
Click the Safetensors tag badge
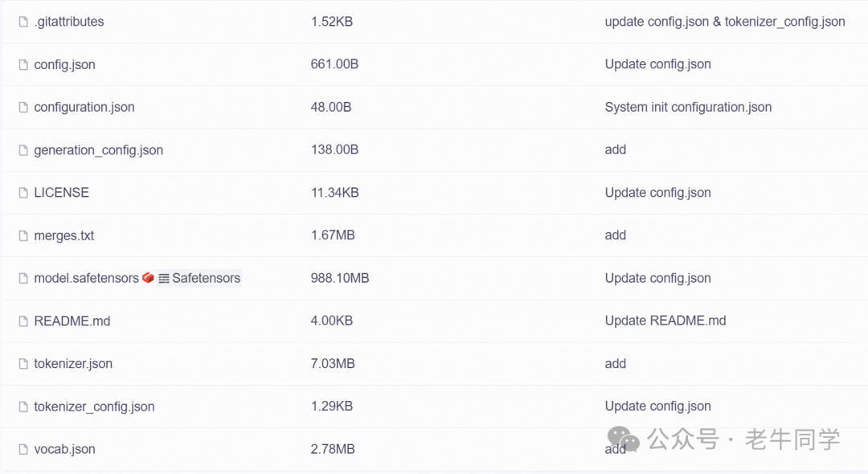199,278
